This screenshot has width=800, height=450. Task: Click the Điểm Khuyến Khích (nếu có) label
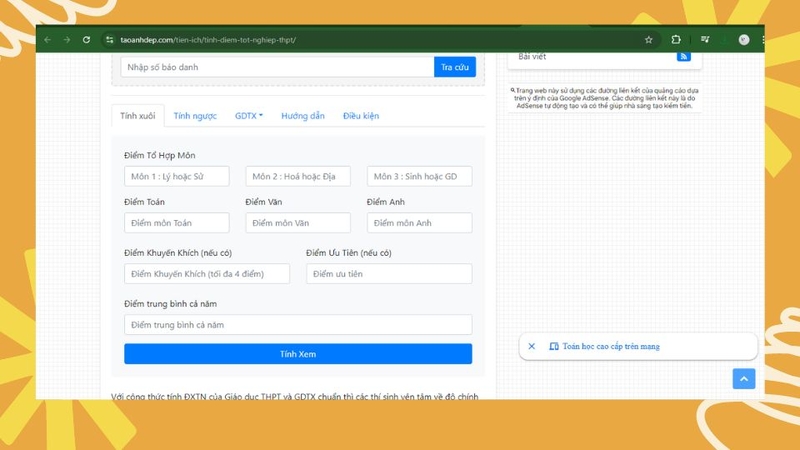pyautogui.click(x=178, y=253)
